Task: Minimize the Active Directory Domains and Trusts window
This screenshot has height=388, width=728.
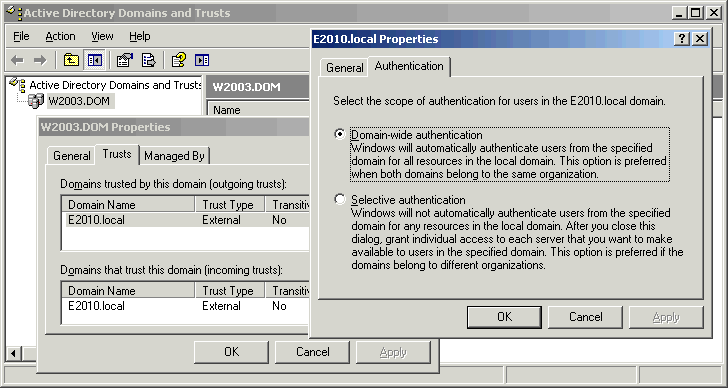Action: (679, 13)
